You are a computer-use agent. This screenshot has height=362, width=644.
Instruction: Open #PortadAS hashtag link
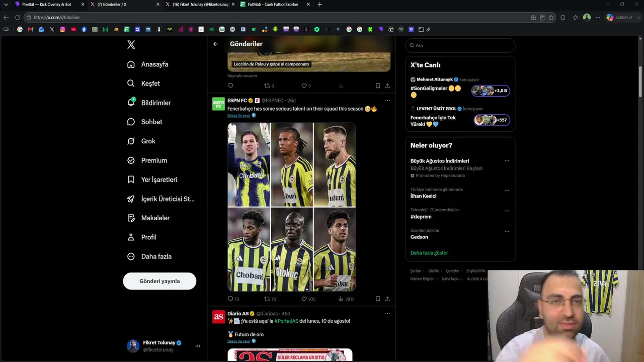286,321
